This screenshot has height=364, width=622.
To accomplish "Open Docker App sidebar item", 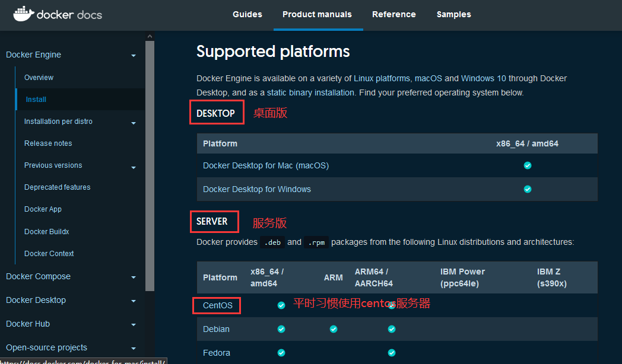I will pos(43,209).
